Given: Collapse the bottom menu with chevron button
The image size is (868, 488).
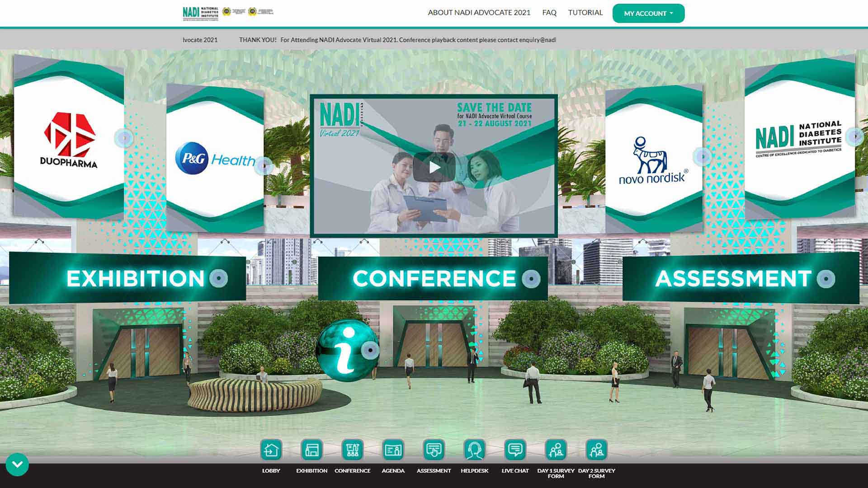Looking at the screenshot, I should (x=17, y=465).
